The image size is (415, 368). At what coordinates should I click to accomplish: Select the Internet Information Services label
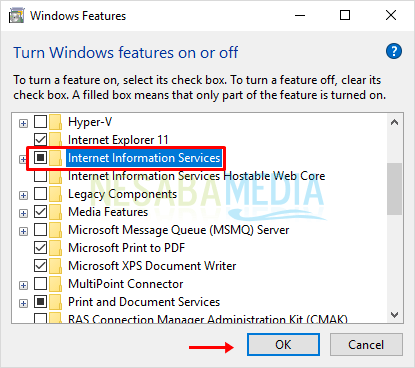coord(144,158)
